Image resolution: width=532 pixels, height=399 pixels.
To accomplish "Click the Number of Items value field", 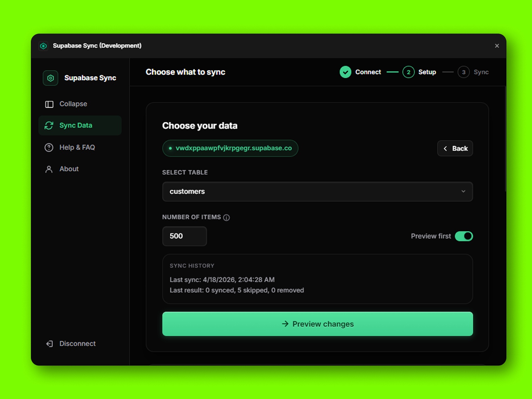I will tap(184, 236).
